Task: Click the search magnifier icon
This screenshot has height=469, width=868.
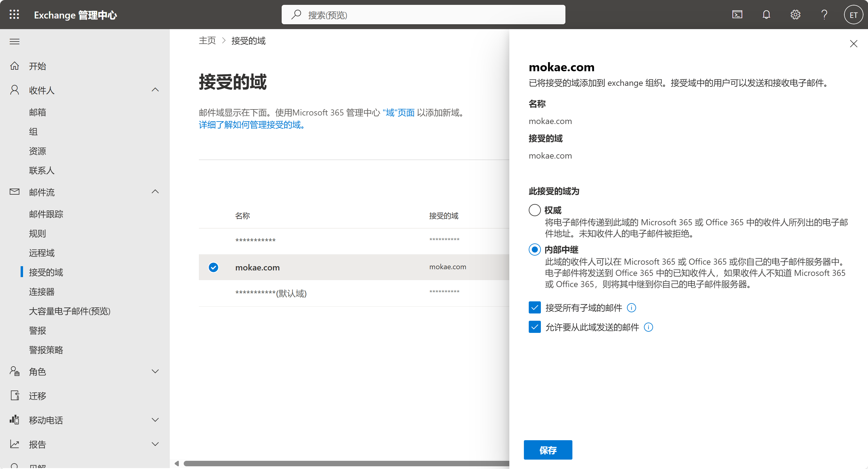Action: click(x=296, y=15)
